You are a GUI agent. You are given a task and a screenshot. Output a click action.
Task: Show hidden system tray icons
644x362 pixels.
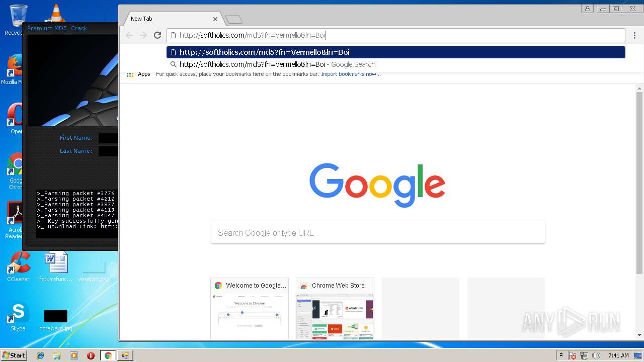pyautogui.click(x=561, y=355)
